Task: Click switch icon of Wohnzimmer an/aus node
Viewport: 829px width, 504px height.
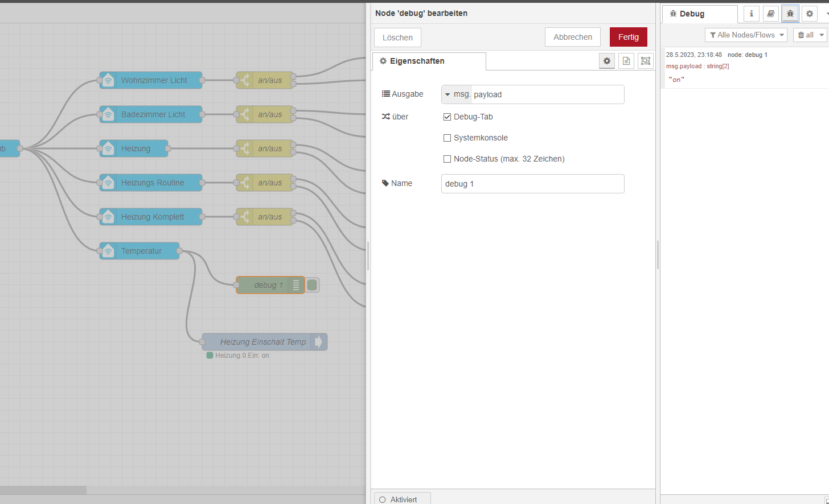Action: [x=245, y=80]
